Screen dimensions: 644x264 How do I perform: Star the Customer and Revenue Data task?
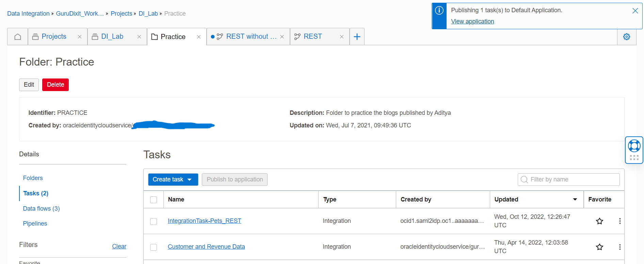click(x=599, y=247)
